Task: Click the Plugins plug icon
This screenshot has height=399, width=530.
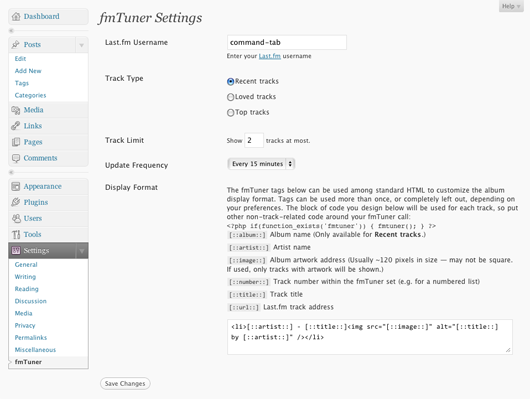Action: click(x=16, y=202)
